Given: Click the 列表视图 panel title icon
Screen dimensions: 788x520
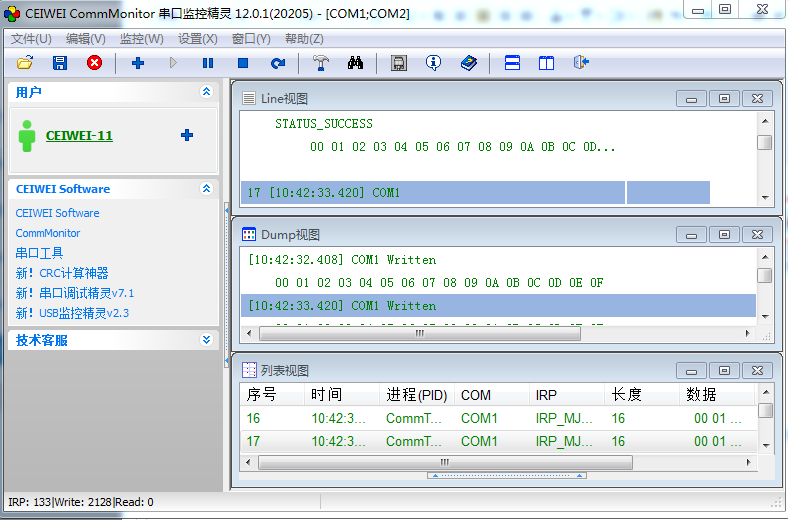Looking at the screenshot, I should tap(249, 370).
